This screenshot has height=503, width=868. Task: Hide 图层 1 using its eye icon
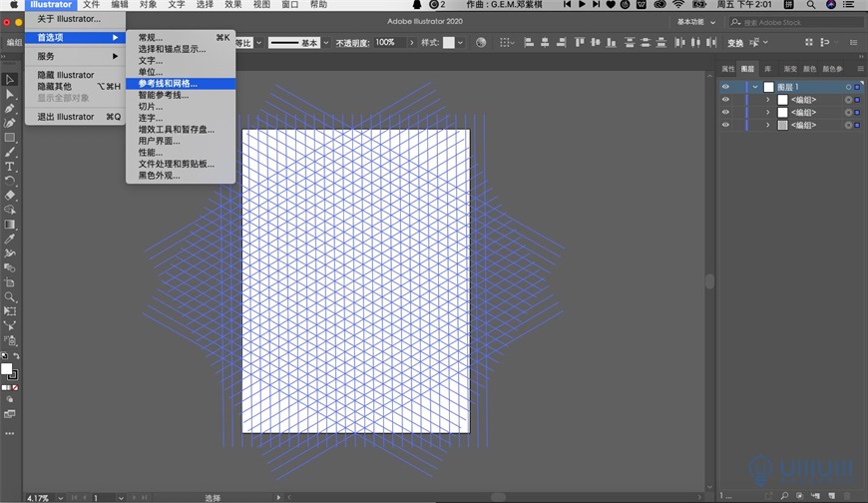[x=725, y=87]
